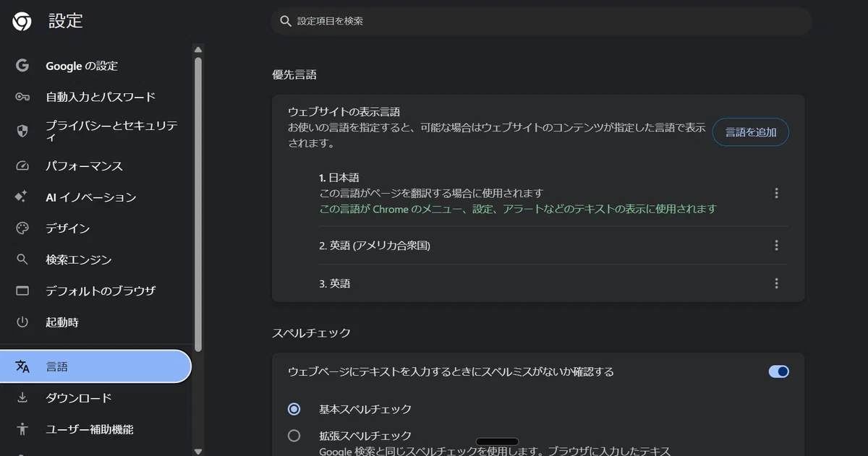Click the accessibility icon for ユーザー補助機能
The height and width of the screenshot is (456, 868).
(x=22, y=429)
